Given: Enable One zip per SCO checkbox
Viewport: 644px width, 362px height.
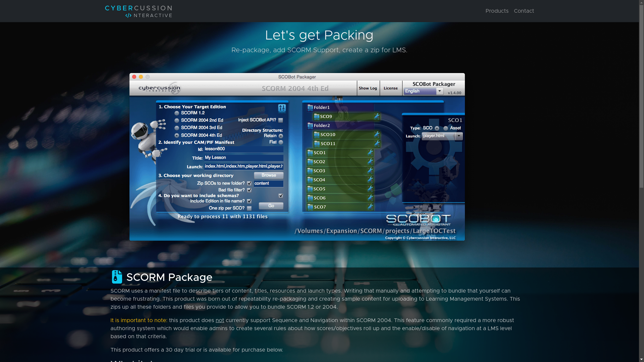Looking at the screenshot, I should tap(249, 208).
